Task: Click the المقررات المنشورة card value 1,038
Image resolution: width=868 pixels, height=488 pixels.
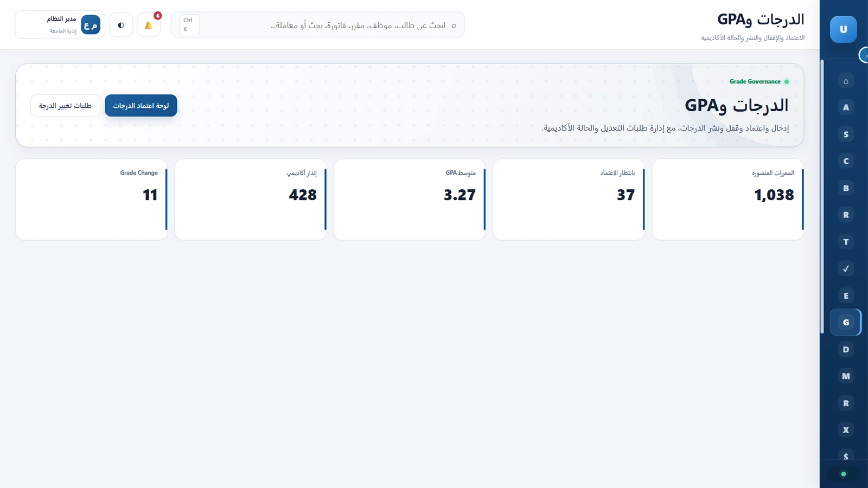Action: [774, 195]
